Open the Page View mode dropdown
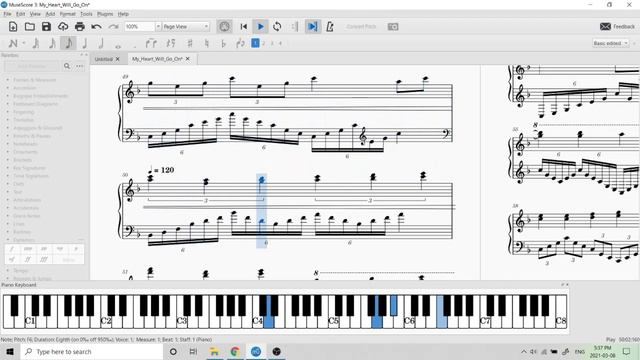The width and height of the screenshot is (640, 360). [x=186, y=27]
